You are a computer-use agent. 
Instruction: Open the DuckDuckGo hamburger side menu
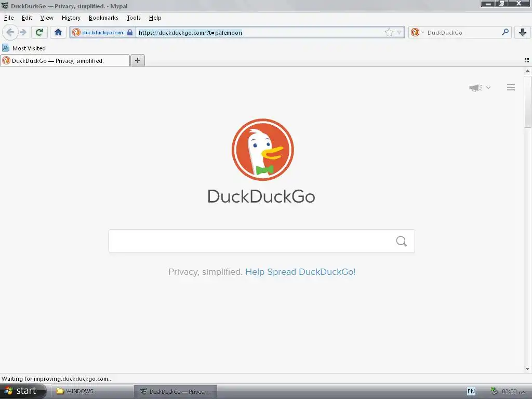(511, 87)
